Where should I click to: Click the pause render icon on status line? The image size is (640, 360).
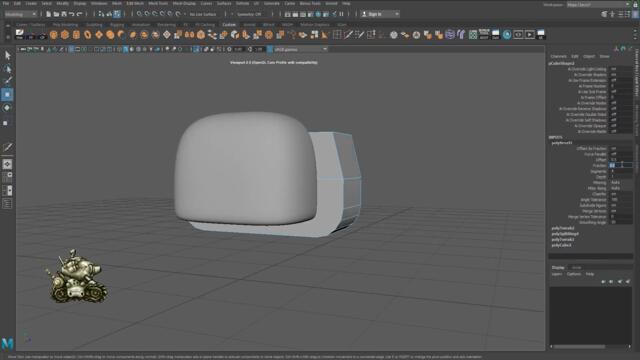(x=341, y=14)
